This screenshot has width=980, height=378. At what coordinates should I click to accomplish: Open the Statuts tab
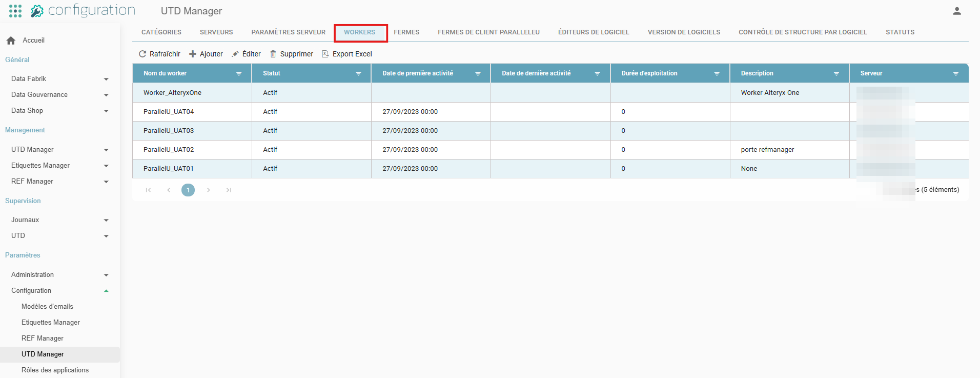click(x=900, y=32)
